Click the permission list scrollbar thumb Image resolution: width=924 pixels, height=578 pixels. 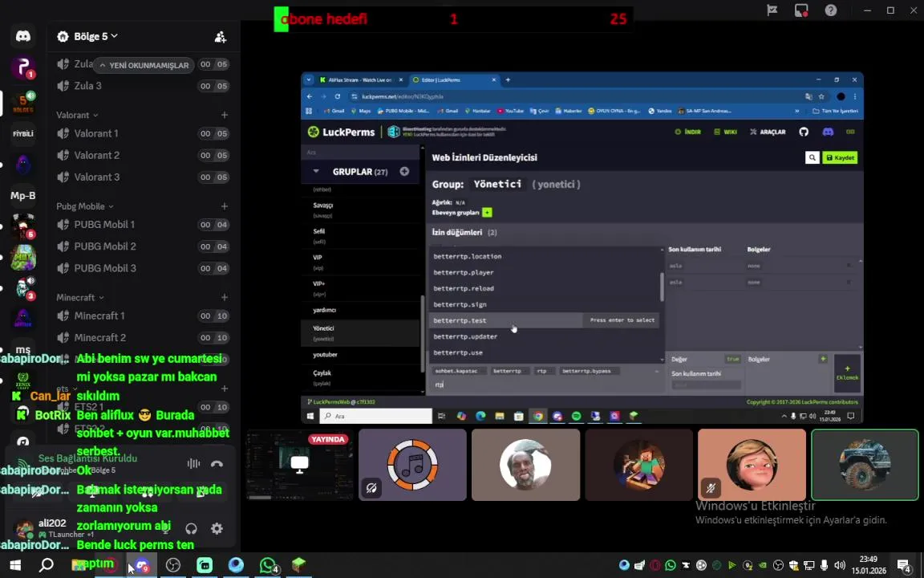tap(662, 287)
